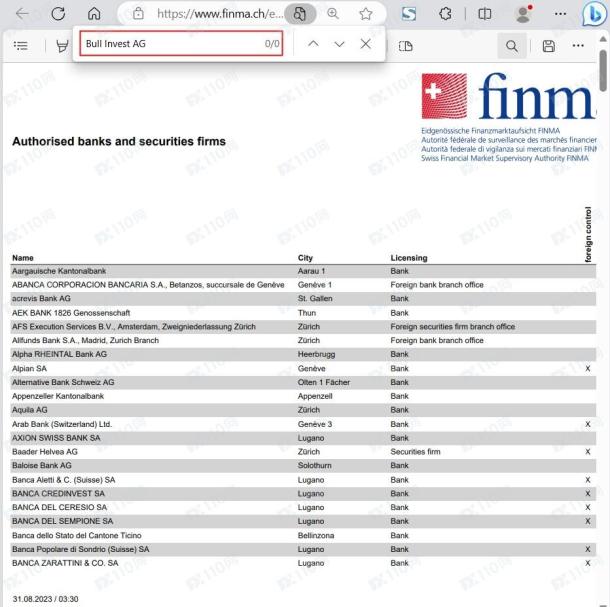The image size is (610, 607).
Task: Click the scrollbar up arrow
Action: [x=603, y=39]
